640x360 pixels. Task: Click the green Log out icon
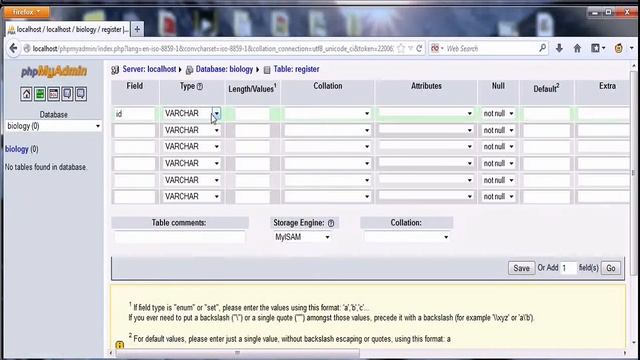point(40,94)
